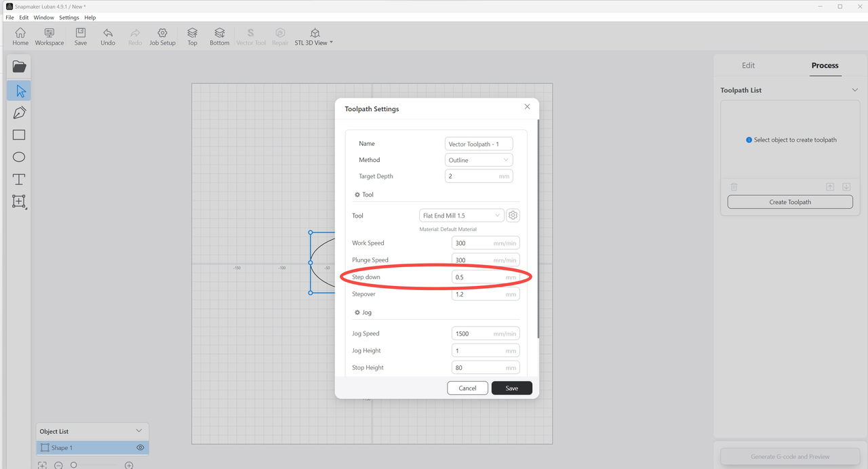Open the folder icon in left sidebar
Screen dimensions: 868x469
click(x=19, y=66)
